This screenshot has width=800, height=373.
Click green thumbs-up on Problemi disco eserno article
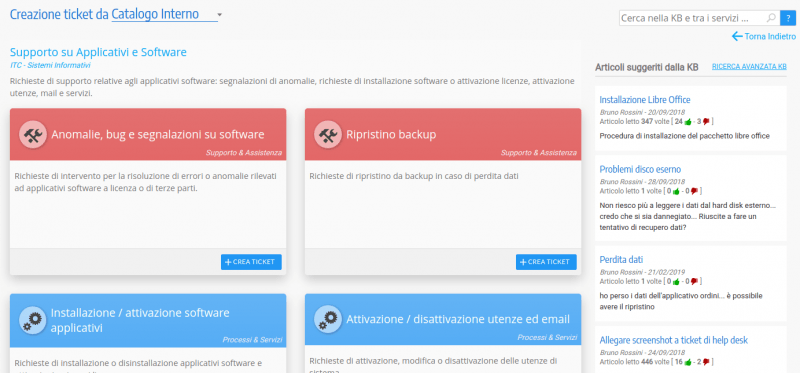(676, 191)
